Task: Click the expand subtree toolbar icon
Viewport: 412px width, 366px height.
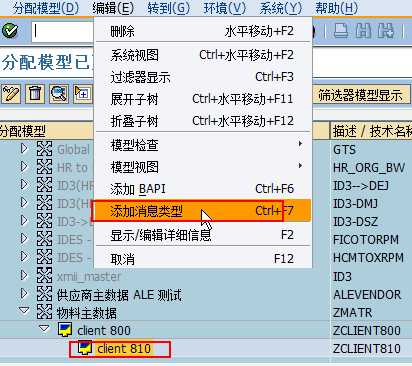Action: coord(82,94)
